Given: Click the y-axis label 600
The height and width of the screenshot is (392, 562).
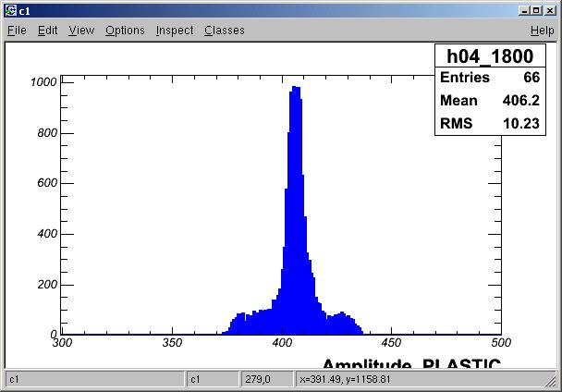Looking at the screenshot, I should [47, 183].
